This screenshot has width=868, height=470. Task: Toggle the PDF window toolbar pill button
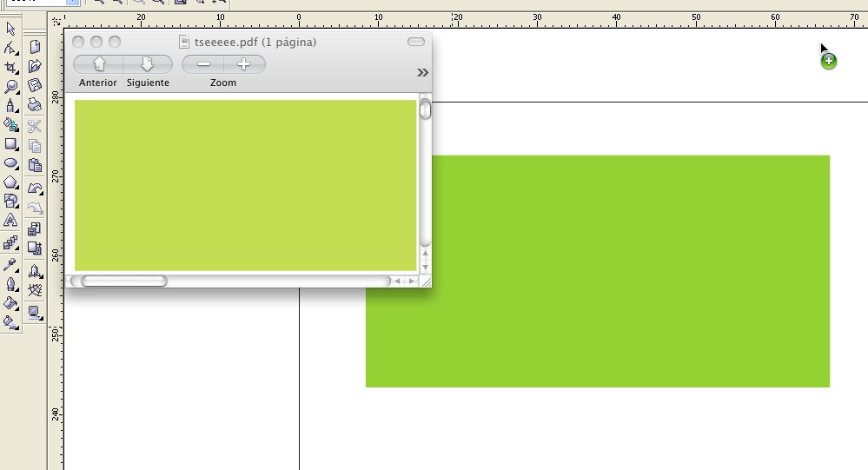pos(416,42)
